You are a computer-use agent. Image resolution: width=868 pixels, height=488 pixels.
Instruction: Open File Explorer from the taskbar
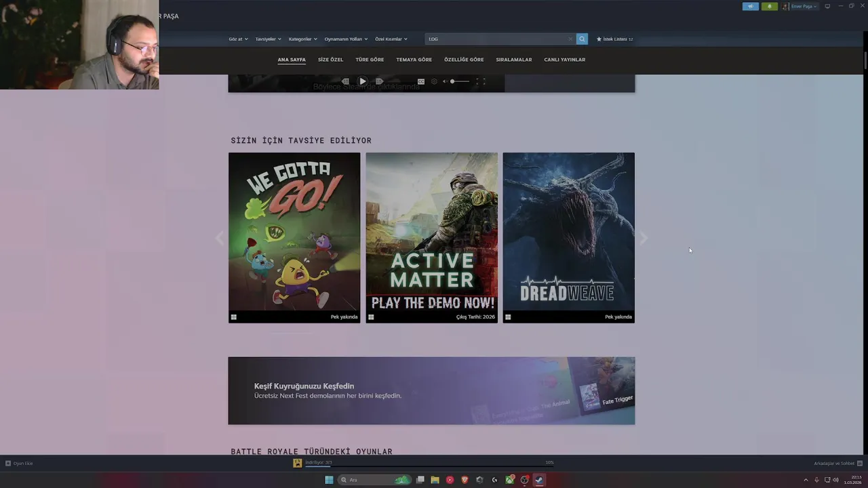click(x=435, y=480)
